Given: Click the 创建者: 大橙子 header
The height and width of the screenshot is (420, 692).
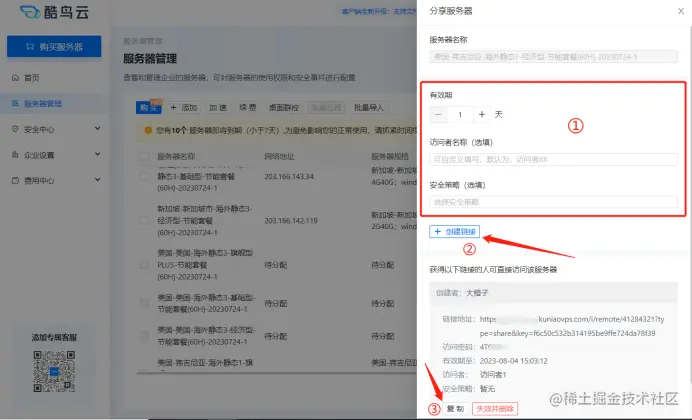Looking at the screenshot, I should (553, 292).
